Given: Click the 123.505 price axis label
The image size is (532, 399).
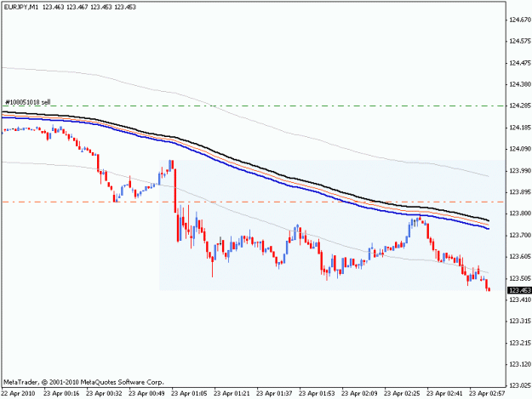Looking at the screenshot, I should click(520, 278).
